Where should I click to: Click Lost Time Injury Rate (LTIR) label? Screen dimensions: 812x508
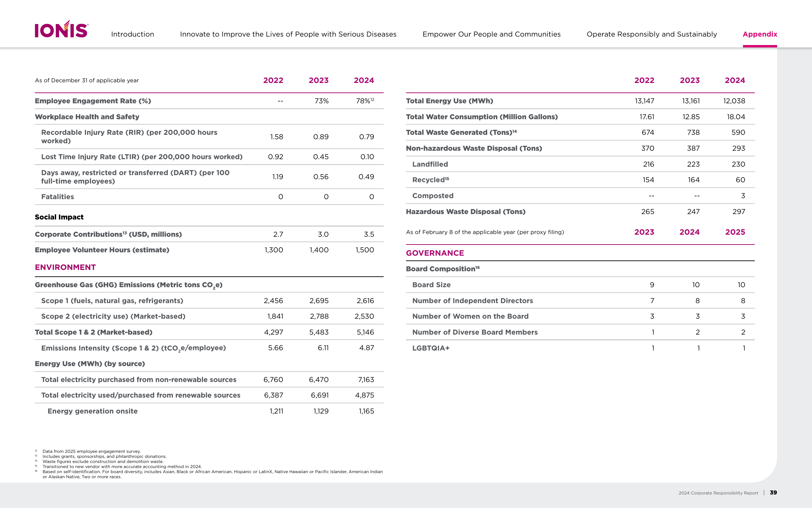(x=142, y=157)
